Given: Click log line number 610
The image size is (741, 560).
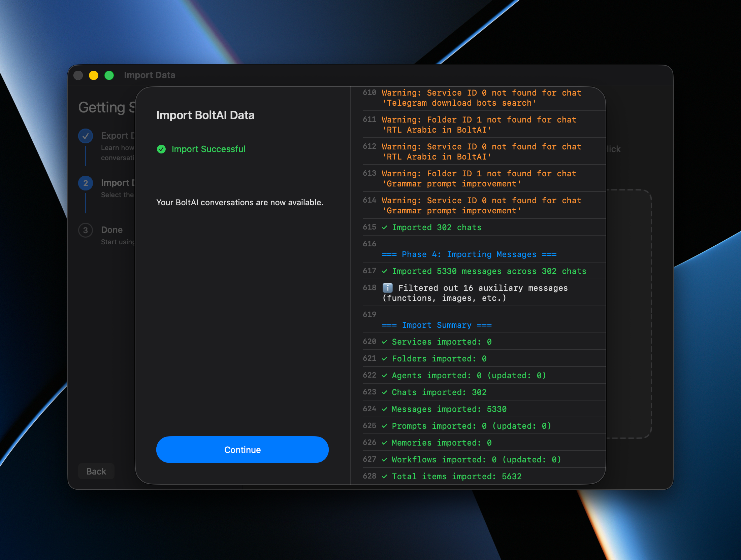Looking at the screenshot, I should coord(369,93).
